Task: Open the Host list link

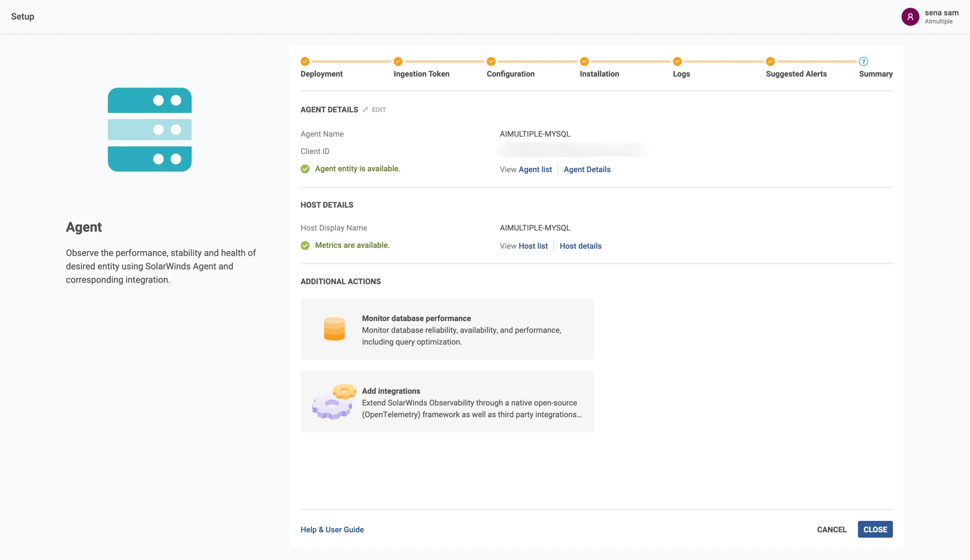Action: coord(533,246)
